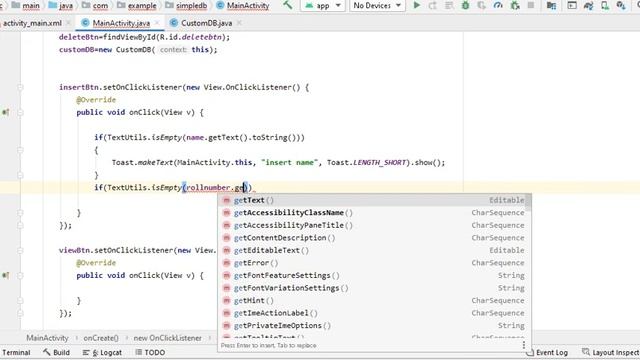640x360 pixels.
Task: Open the Event Log tool window
Action: click(x=547, y=352)
